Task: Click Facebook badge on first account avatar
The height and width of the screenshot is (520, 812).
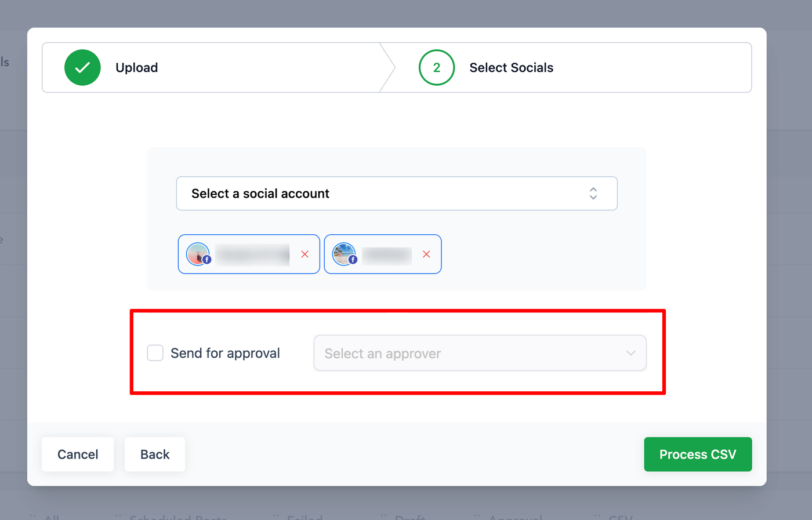Action: (x=206, y=259)
